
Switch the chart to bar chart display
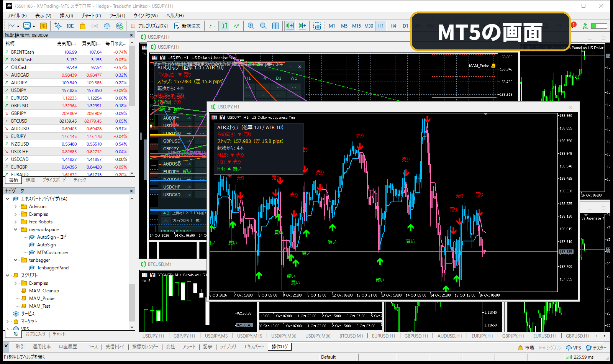pos(212,26)
